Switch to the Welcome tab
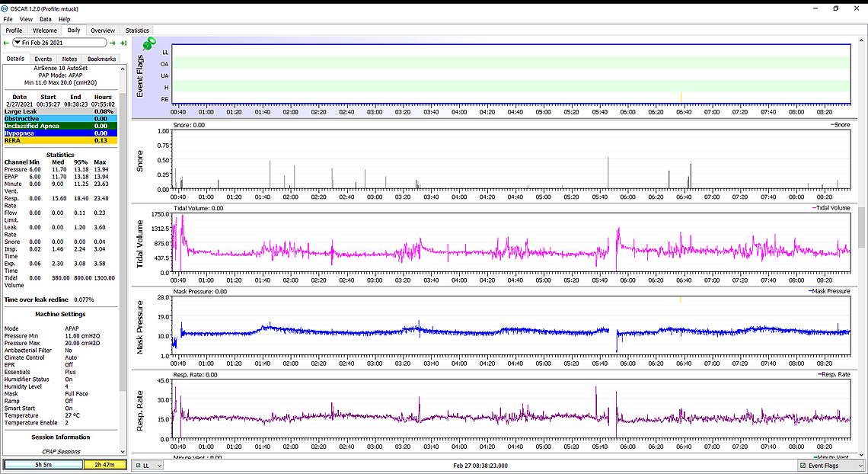The height and width of the screenshot is (474, 868). [44, 30]
